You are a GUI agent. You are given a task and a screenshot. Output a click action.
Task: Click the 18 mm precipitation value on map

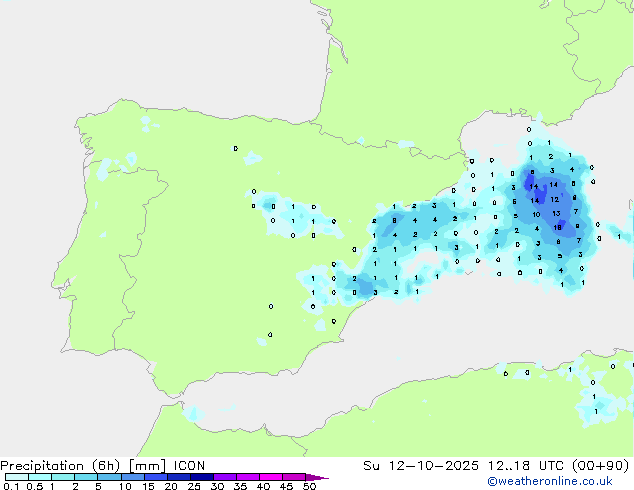[558, 228]
